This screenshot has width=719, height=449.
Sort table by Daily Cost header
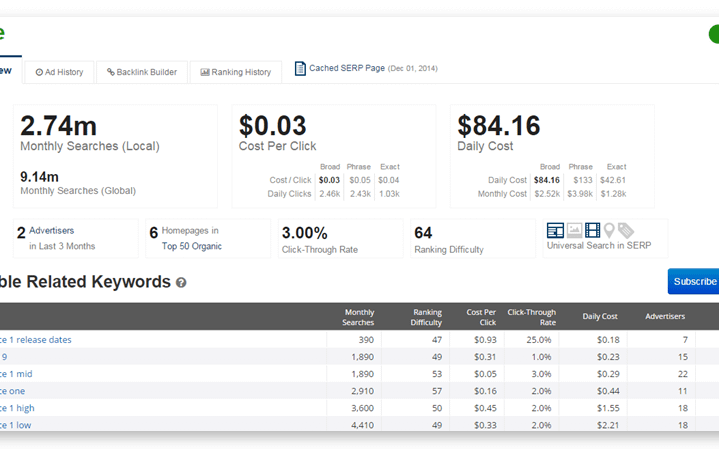coord(600,316)
